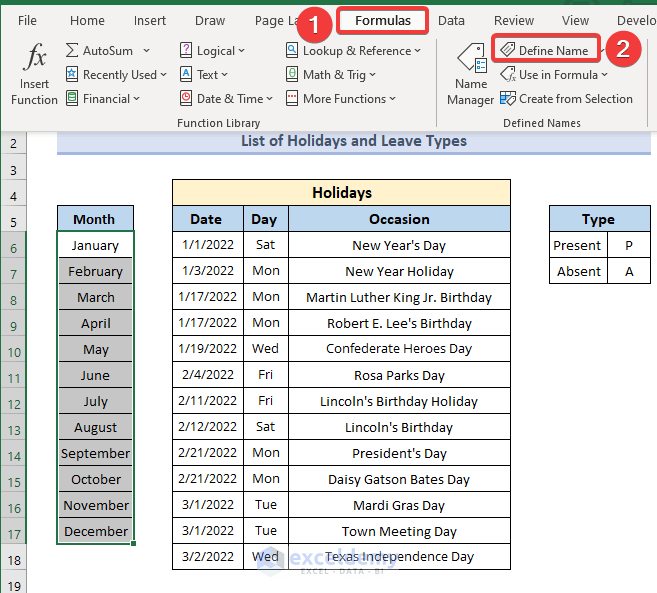Expand the Text functions dropdown arrow
The height and width of the screenshot is (593, 657).
224,75
